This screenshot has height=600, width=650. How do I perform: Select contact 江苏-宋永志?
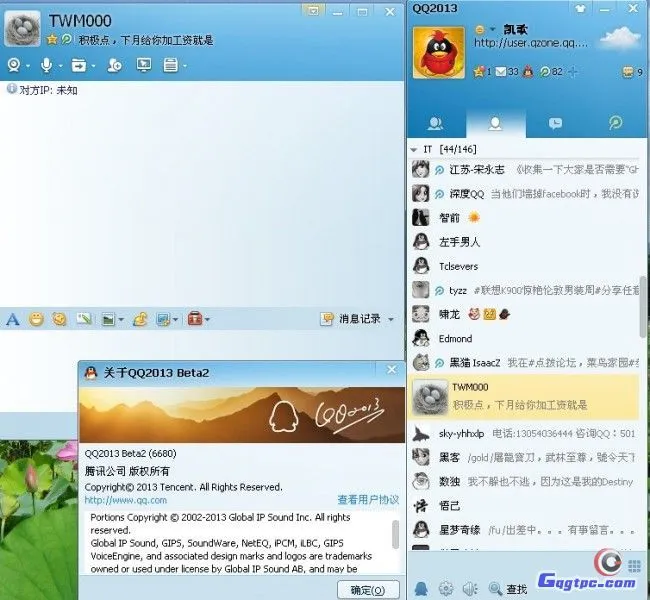click(526, 170)
